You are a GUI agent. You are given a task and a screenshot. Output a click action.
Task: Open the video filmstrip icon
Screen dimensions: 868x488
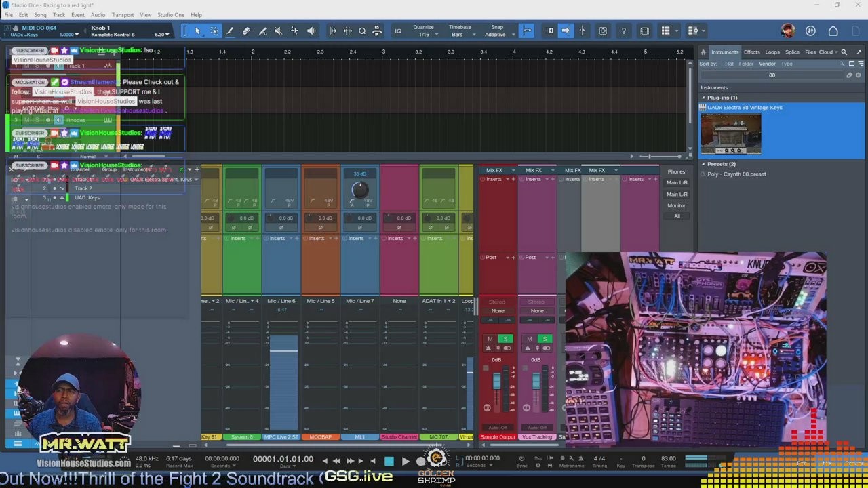tap(644, 30)
